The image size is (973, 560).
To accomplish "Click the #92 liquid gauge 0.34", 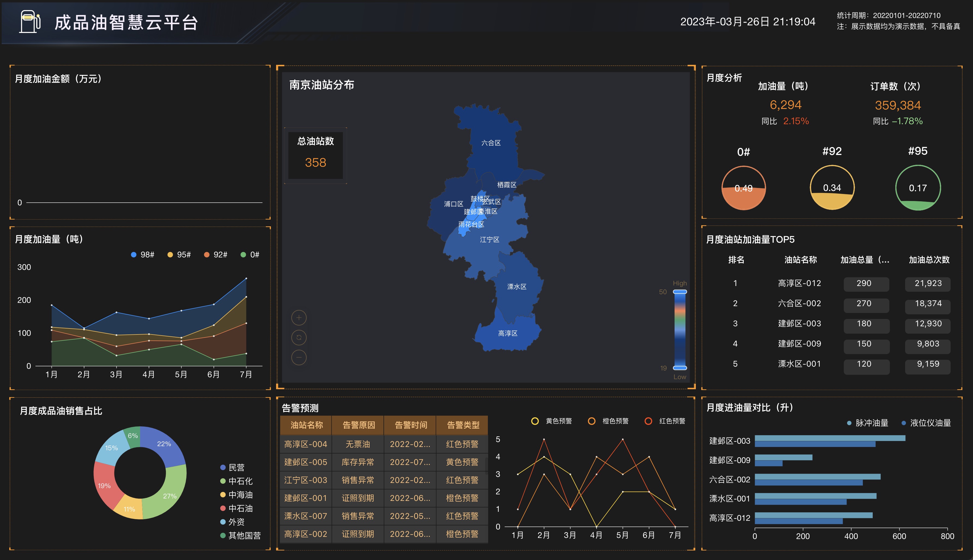I will tap(832, 188).
